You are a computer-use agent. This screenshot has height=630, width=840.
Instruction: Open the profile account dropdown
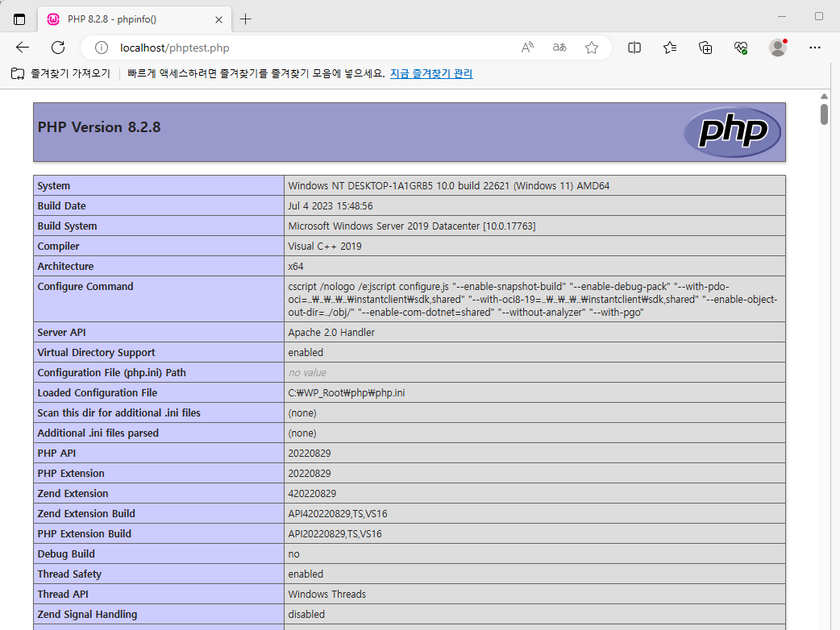click(x=778, y=48)
